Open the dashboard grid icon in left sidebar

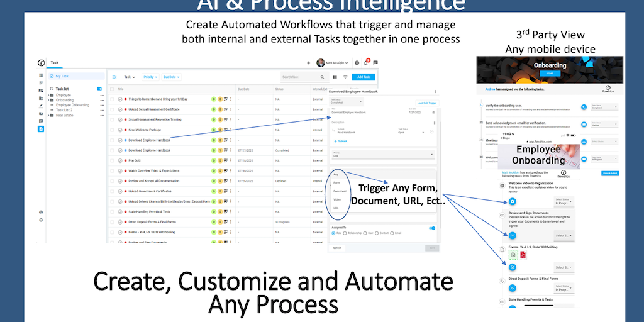41,75
